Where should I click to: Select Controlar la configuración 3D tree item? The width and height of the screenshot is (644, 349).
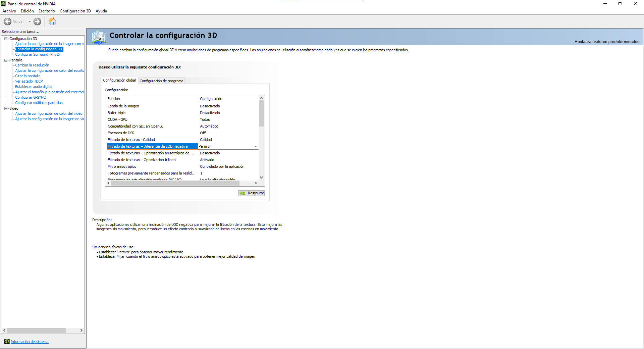39,49
